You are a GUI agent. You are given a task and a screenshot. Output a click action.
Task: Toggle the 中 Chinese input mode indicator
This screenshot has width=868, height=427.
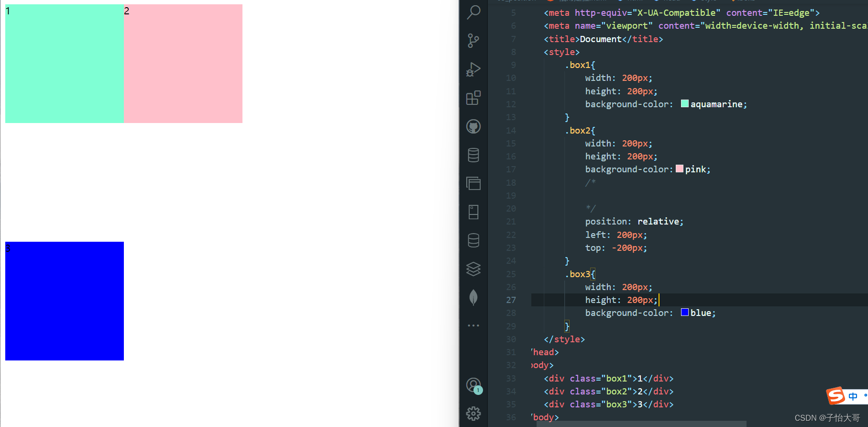pos(853,396)
